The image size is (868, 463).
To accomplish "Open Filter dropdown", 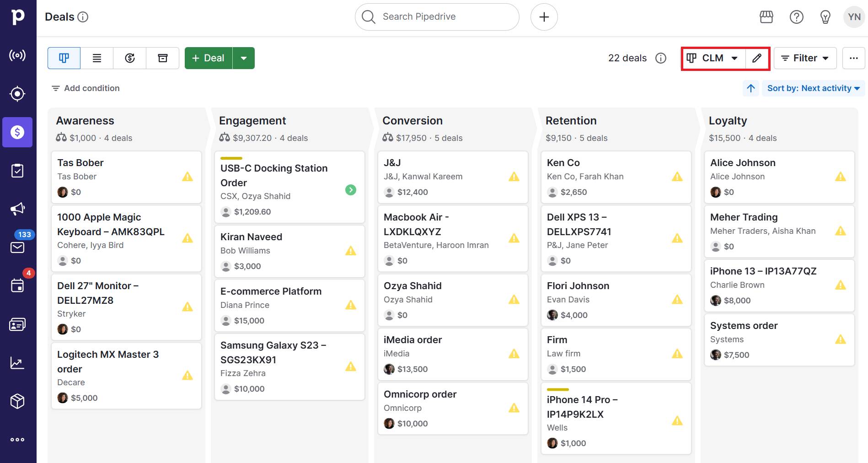I will coord(805,58).
